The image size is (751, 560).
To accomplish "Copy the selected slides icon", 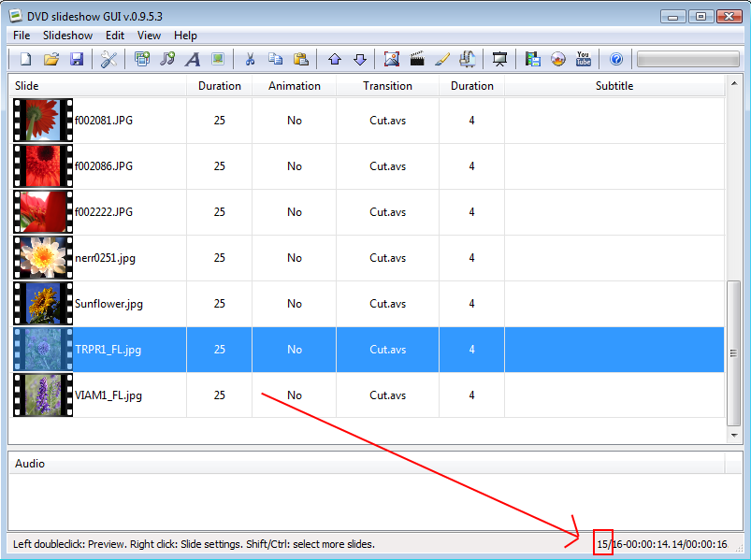I will coord(275,59).
